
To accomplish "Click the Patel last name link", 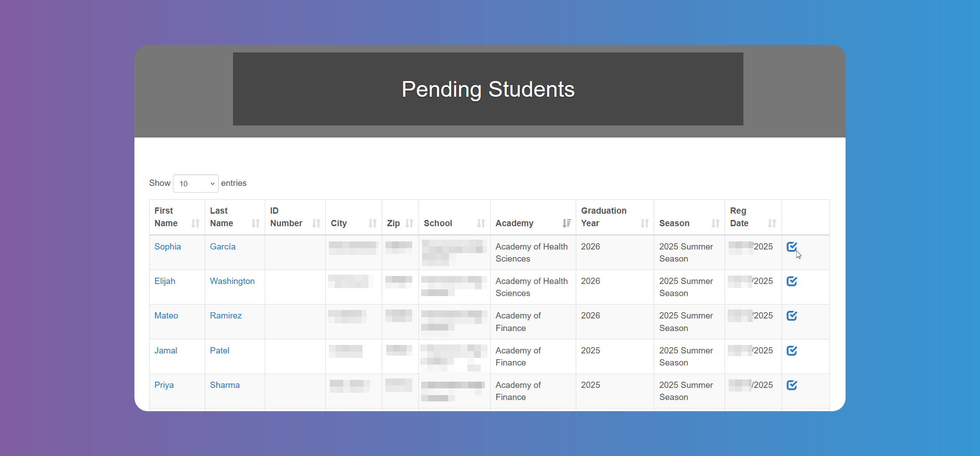I will [220, 350].
